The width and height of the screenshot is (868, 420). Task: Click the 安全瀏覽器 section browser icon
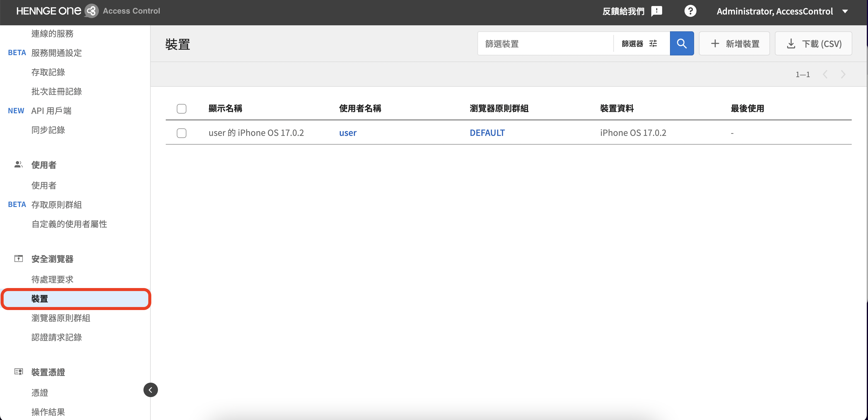(18, 259)
